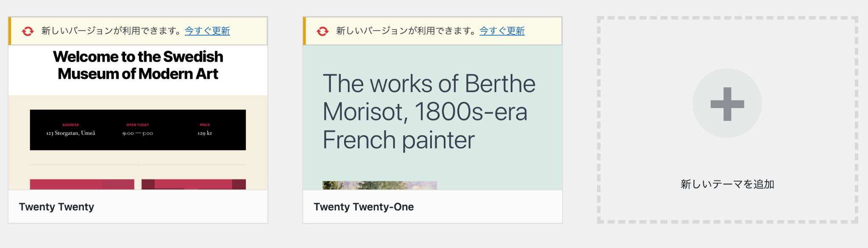Click the plus icon to add theme
This screenshot has width=868, height=248.
[x=727, y=103]
